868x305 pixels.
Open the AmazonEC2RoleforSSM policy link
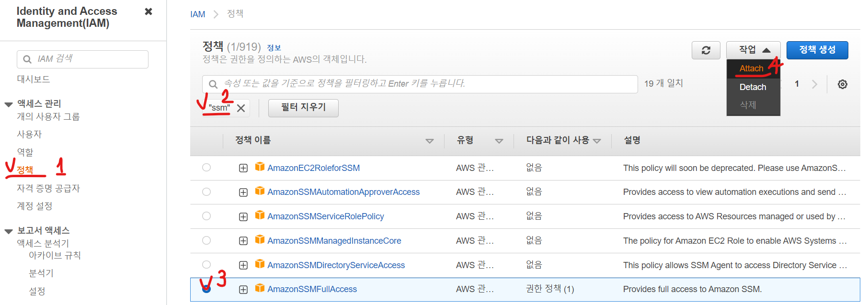313,168
